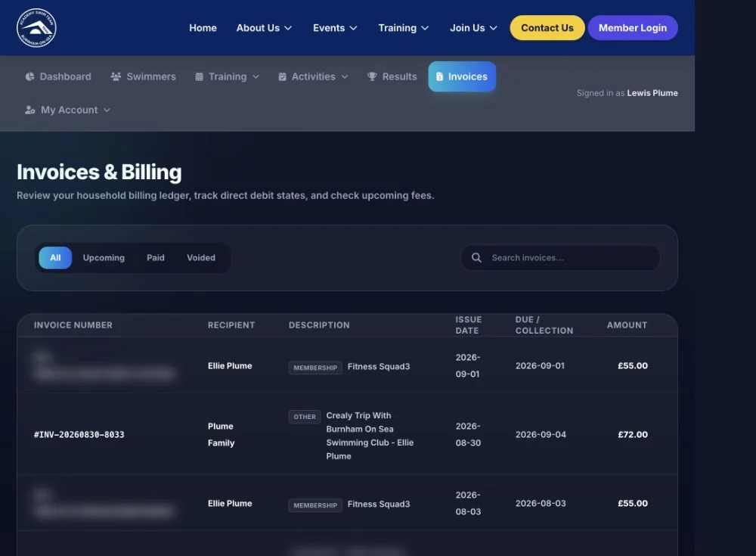This screenshot has height=556, width=756.
Task: Click the Search invoices field
Action: 561,258
